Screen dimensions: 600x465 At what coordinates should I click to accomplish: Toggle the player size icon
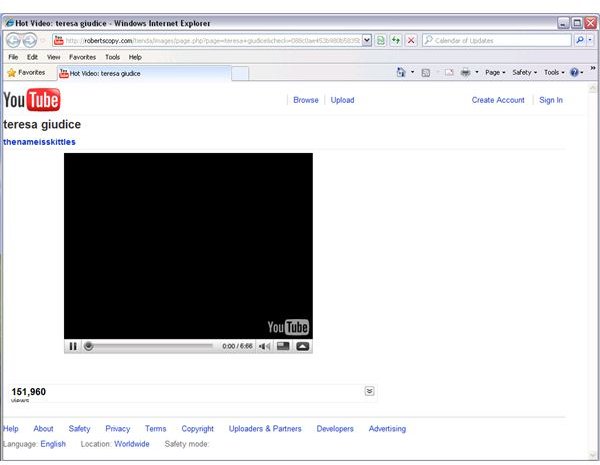pyautogui.click(x=283, y=346)
